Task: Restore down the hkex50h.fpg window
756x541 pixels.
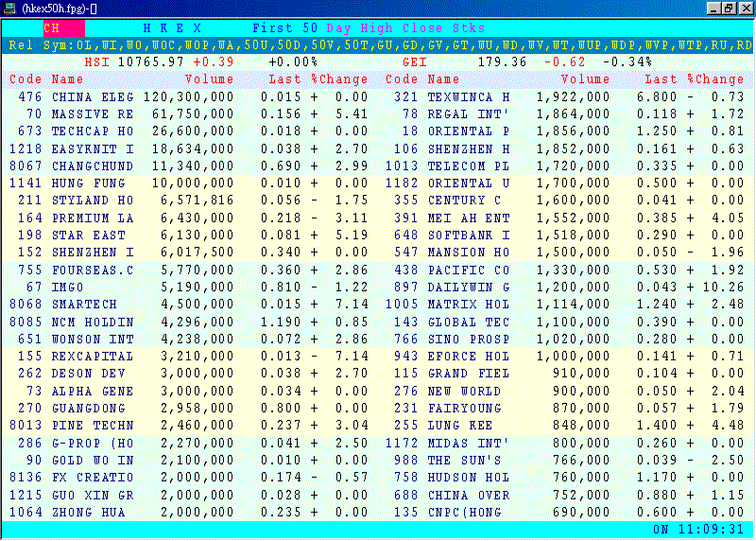Action: click(x=729, y=9)
